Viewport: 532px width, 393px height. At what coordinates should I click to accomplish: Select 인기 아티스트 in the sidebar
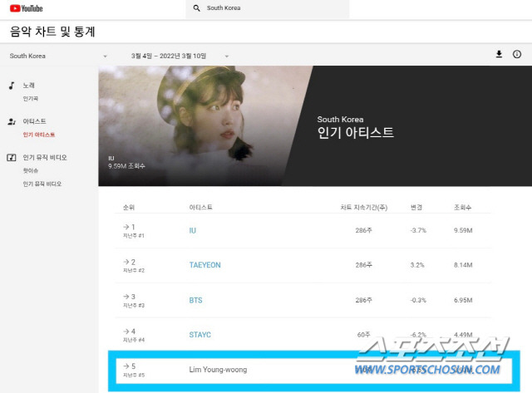click(x=39, y=135)
